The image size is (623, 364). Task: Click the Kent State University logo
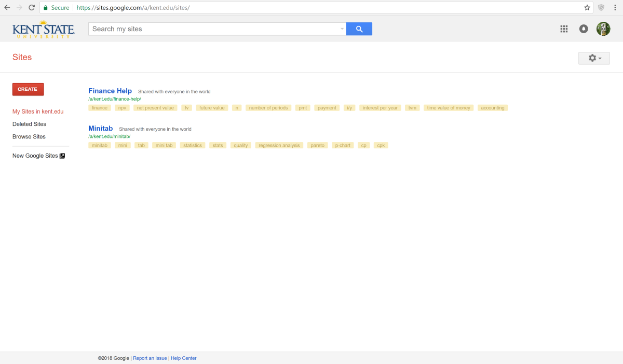[x=44, y=29]
